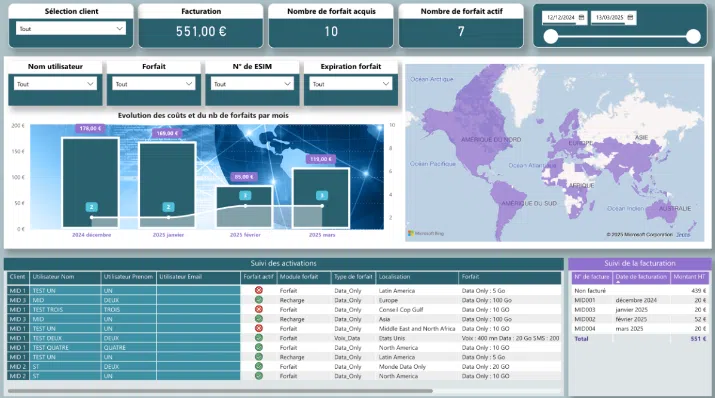Click the green active icon in Asia row

coord(259,319)
